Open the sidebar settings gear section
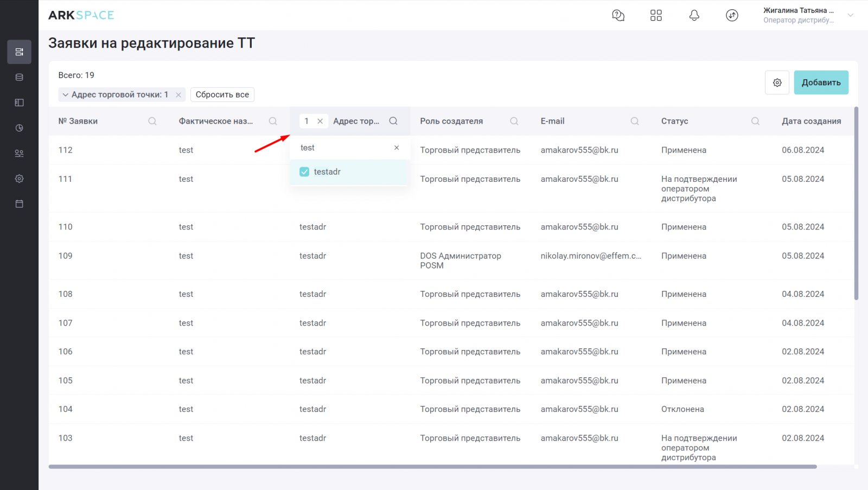 coord(19,179)
